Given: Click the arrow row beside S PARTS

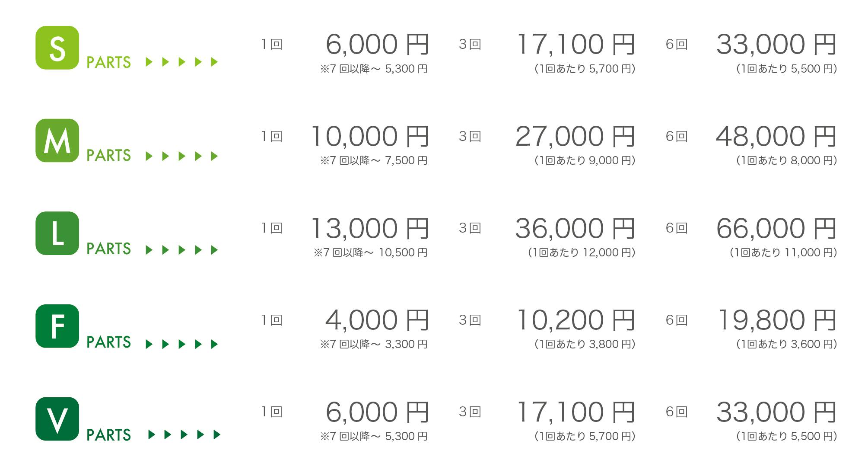Looking at the screenshot, I should pos(182,62).
